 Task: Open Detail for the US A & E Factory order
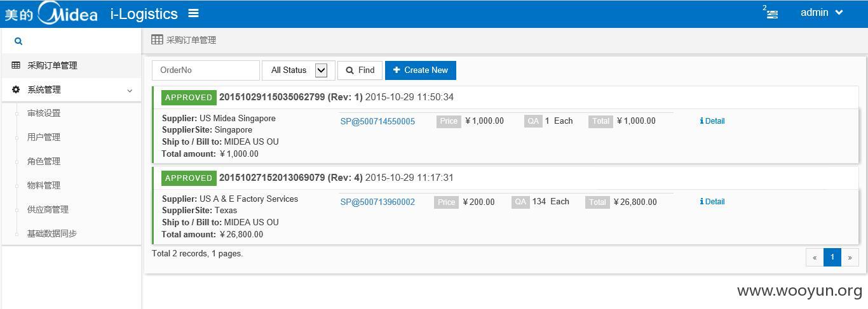712,201
